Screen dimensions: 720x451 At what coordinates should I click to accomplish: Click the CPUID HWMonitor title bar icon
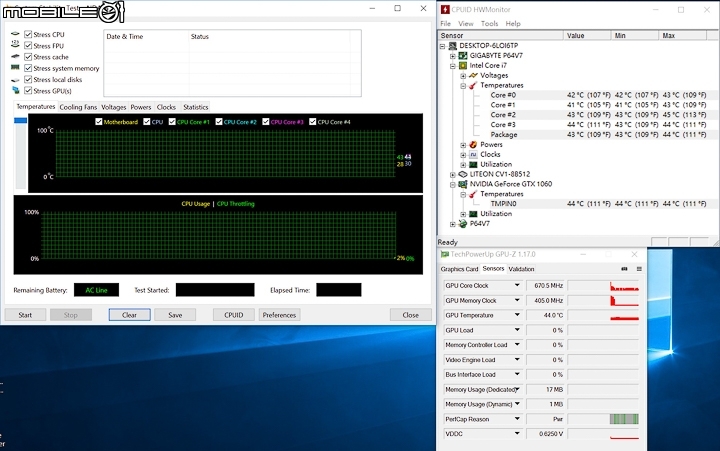pyautogui.click(x=444, y=9)
